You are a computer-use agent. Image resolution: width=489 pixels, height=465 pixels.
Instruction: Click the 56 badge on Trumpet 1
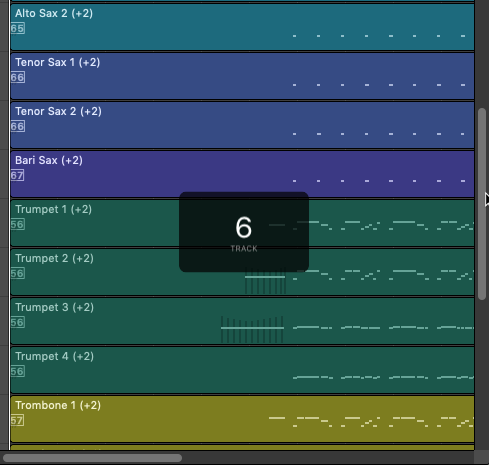coord(18,225)
